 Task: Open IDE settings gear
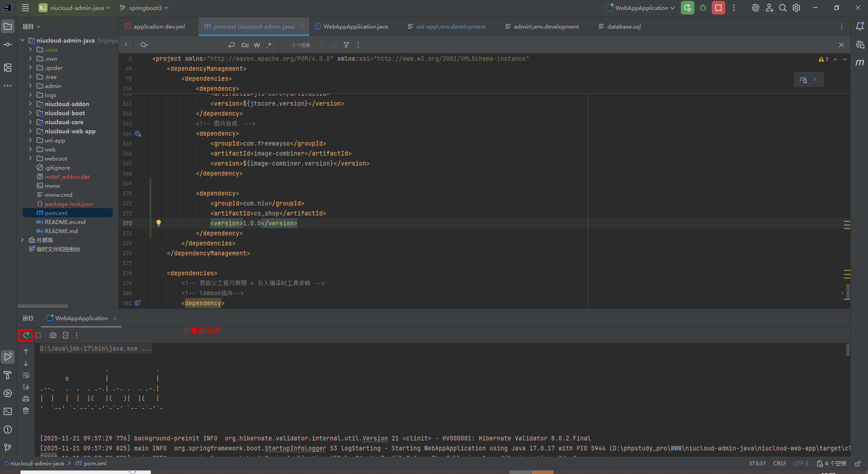[x=796, y=8]
